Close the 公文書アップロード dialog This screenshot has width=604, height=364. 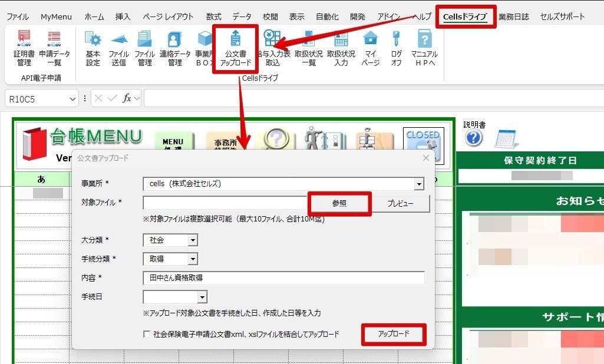pos(425,158)
